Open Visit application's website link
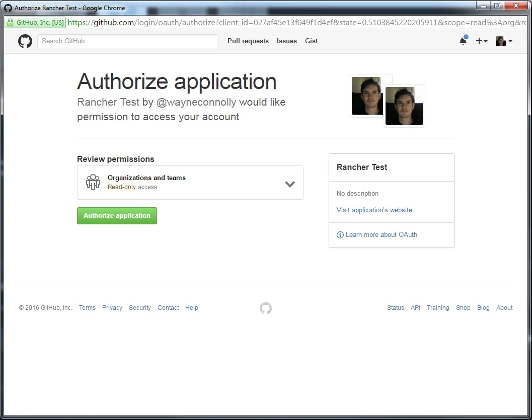This screenshot has height=420, width=532. [x=374, y=210]
